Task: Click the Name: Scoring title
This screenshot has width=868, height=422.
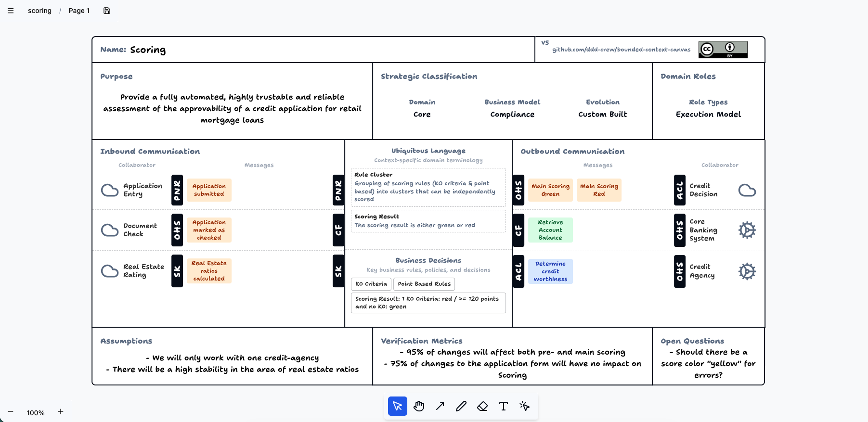Action: click(x=133, y=50)
